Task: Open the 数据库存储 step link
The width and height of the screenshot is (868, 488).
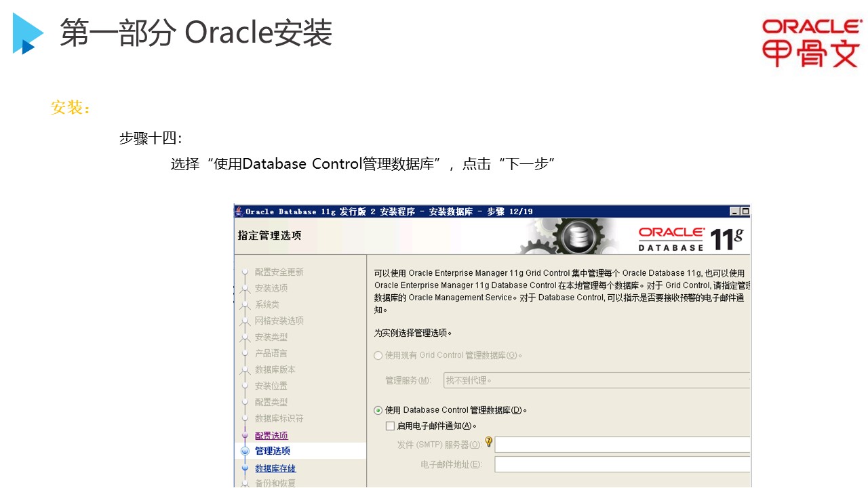Action: [275, 468]
